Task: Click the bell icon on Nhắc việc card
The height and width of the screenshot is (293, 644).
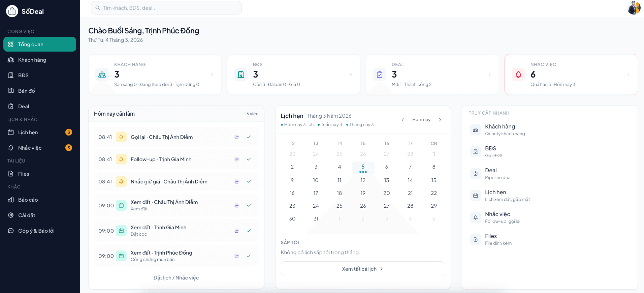Action: [x=518, y=75]
